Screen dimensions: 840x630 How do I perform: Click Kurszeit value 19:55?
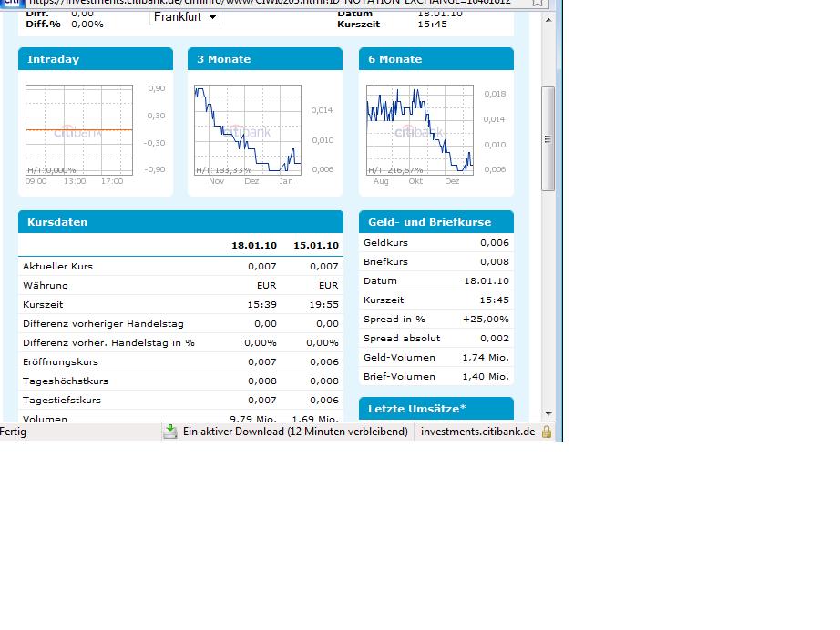pos(324,305)
